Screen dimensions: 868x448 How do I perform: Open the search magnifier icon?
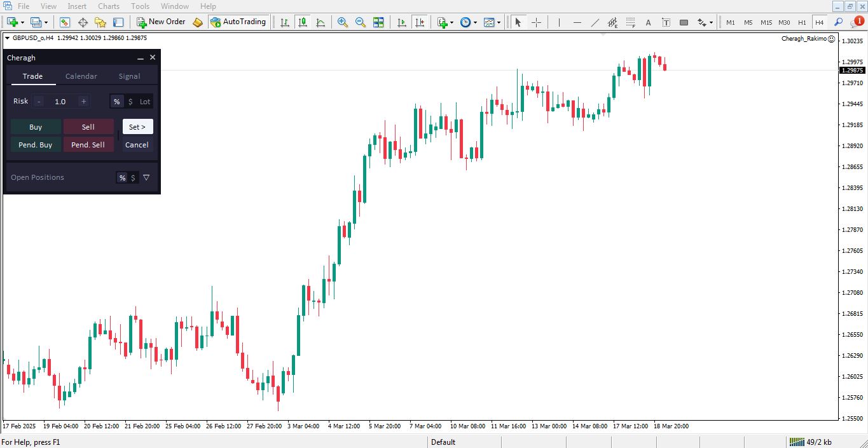click(838, 22)
